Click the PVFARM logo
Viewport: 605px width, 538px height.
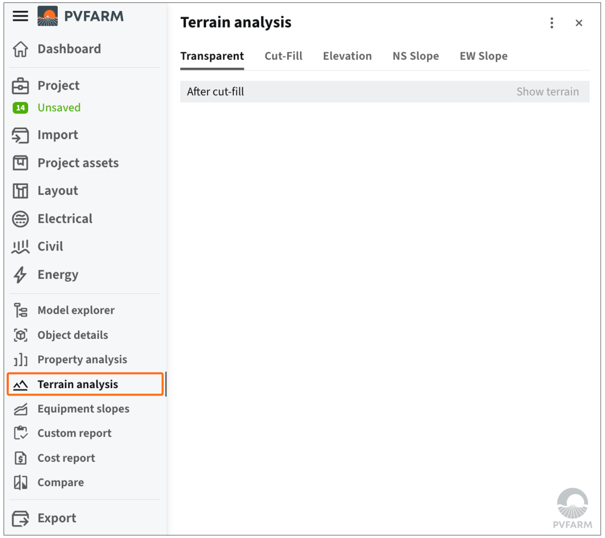(81, 16)
